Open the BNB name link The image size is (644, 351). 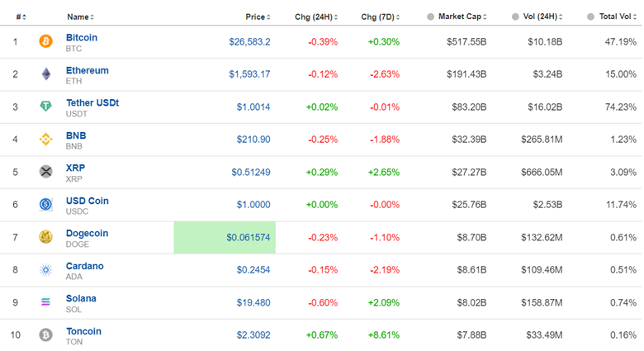click(x=76, y=135)
